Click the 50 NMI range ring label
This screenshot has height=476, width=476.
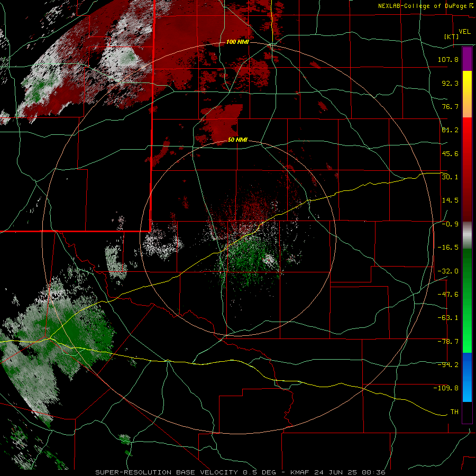coord(237,140)
